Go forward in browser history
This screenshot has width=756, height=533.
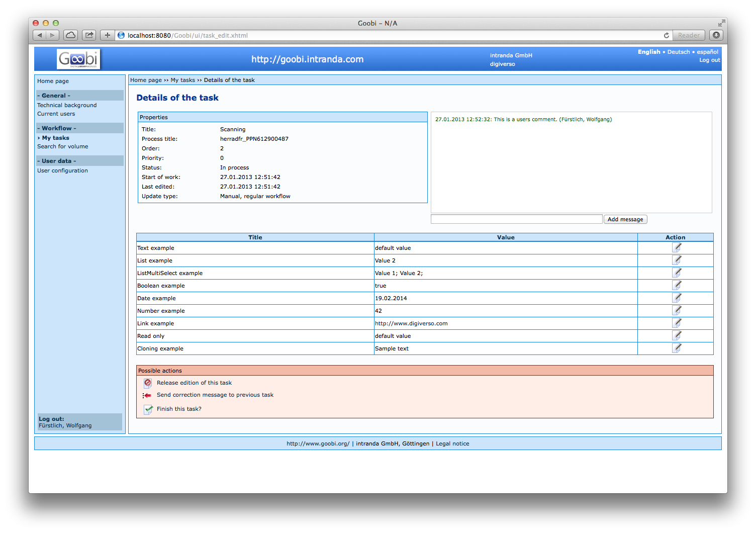52,35
